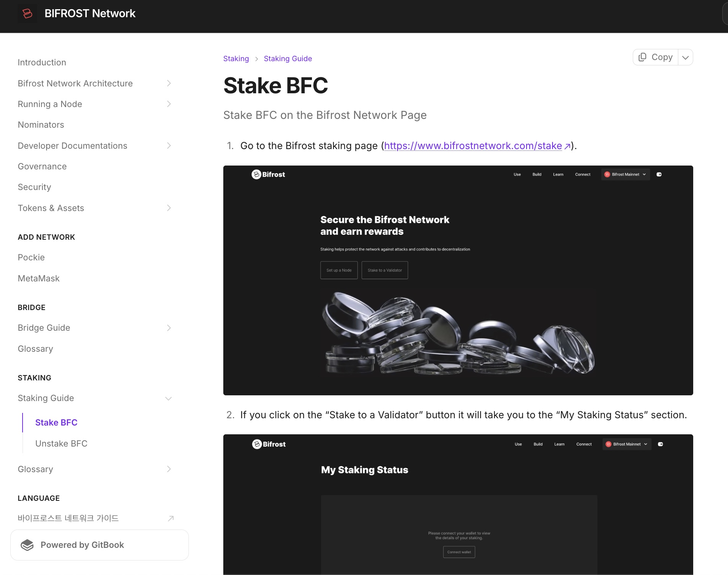Viewport: 728px width, 575px height.
Task: Open the Security page
Action: tap(34, 187)
